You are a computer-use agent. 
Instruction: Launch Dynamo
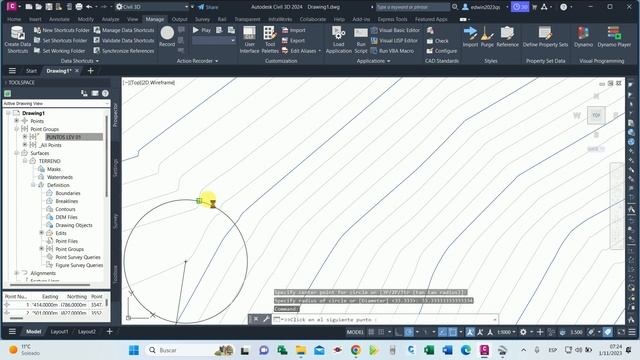coord(583,37)
